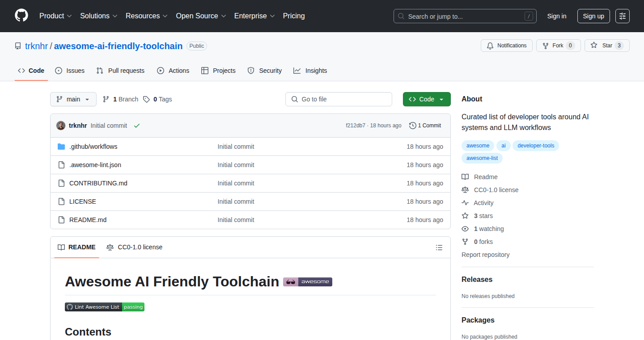Switch to the Code tab
The width and height of the screenshot is (644, 340).
point(31,71)
